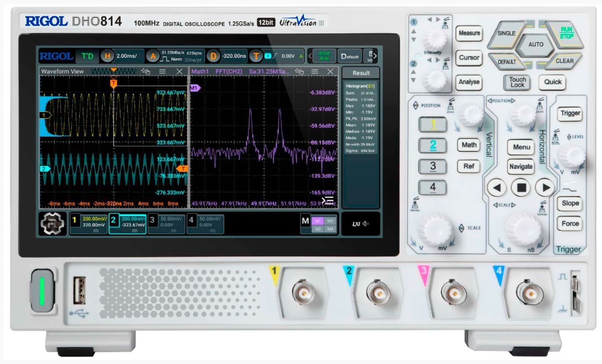
Task: Open the 0.00V trigger level setting
Action: pos(283,56)
